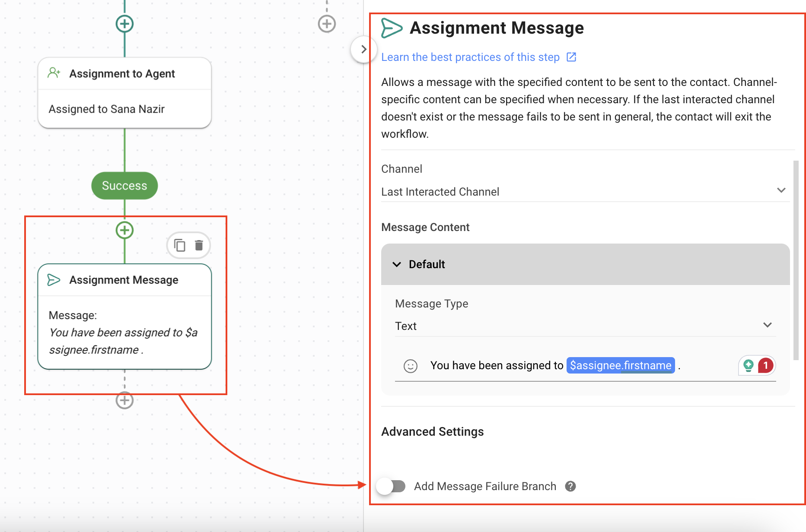Collapse the side panel with arrow button

point(363,49)
